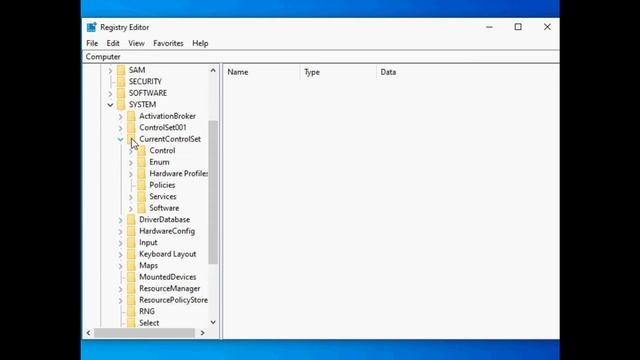Viewport: 640px width, 360px height.
Task: Click the ControlSet001 folder icon
Action: 131,128
